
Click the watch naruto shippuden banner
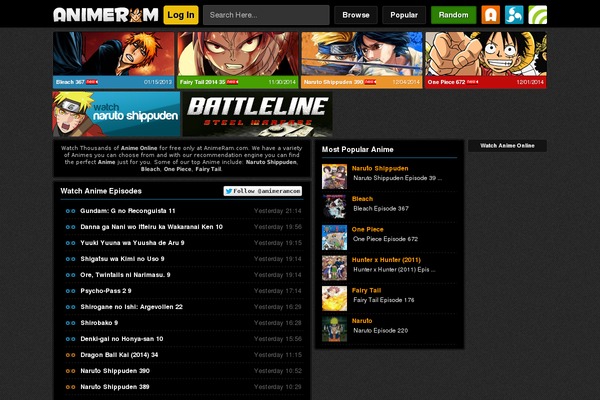116,114
